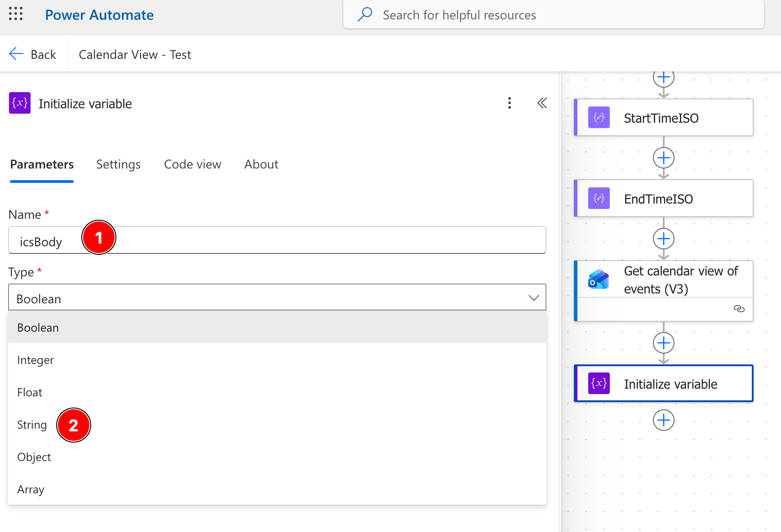781x532 pixels.
Task: Open the Initialize variable more options menu
Action: (509, 103)
